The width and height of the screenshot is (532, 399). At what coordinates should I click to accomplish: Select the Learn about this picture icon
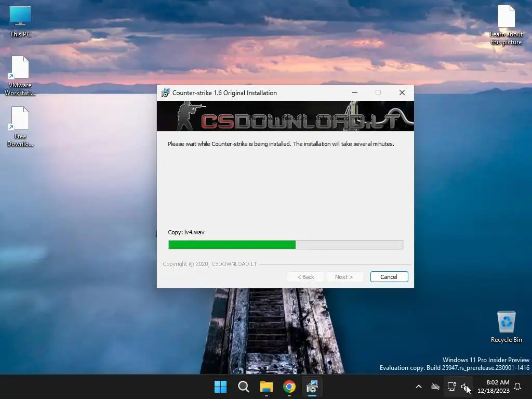click(x=506, y=25)
